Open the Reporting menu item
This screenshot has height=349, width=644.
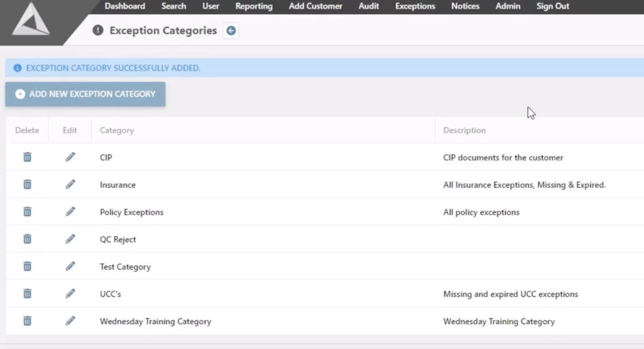pyautogui.click(x=254, y=6)
